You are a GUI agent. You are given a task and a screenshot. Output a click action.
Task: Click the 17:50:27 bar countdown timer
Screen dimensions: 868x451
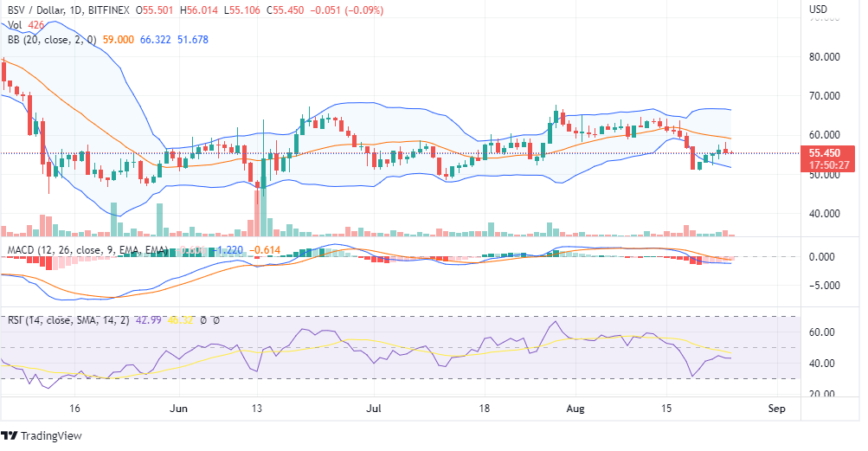[x=828, y=164]
